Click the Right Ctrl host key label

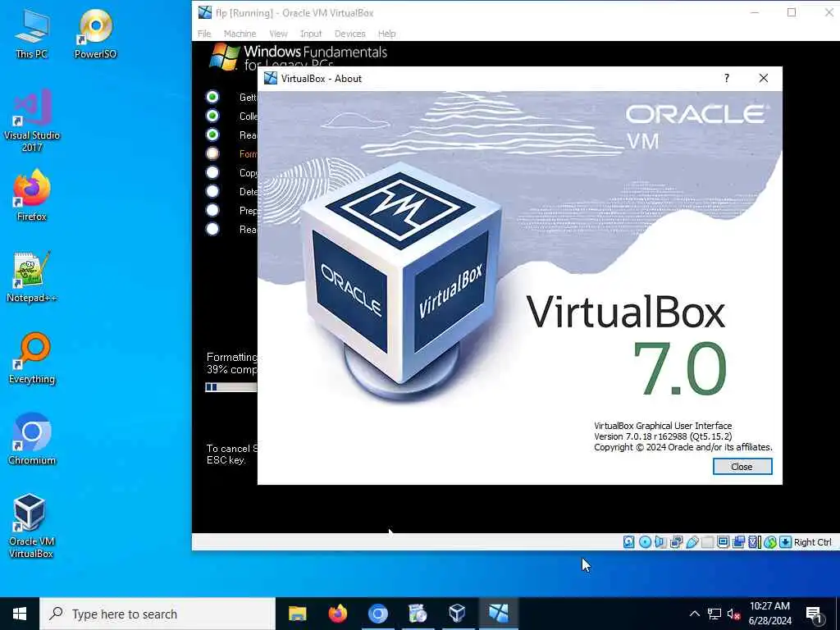(x=813, y=542)
